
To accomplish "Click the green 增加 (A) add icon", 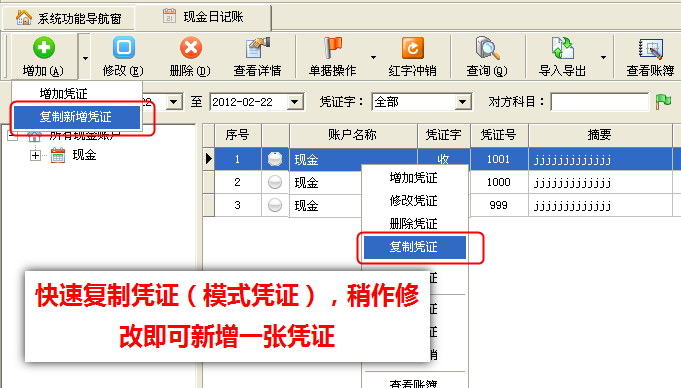I will click(x=43, y=48).
